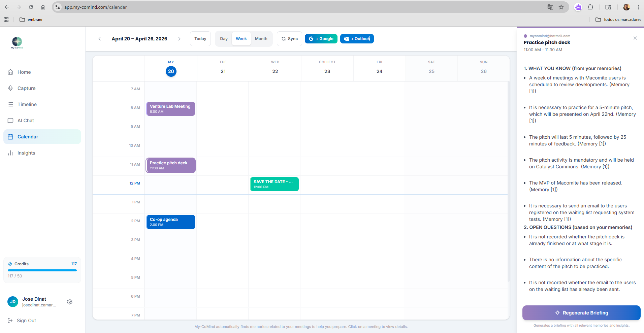Click the Credits progress bar
Image resolution: width=644 pixels, height=333 pixels.
pyautogui.click(x=42, y=270)
